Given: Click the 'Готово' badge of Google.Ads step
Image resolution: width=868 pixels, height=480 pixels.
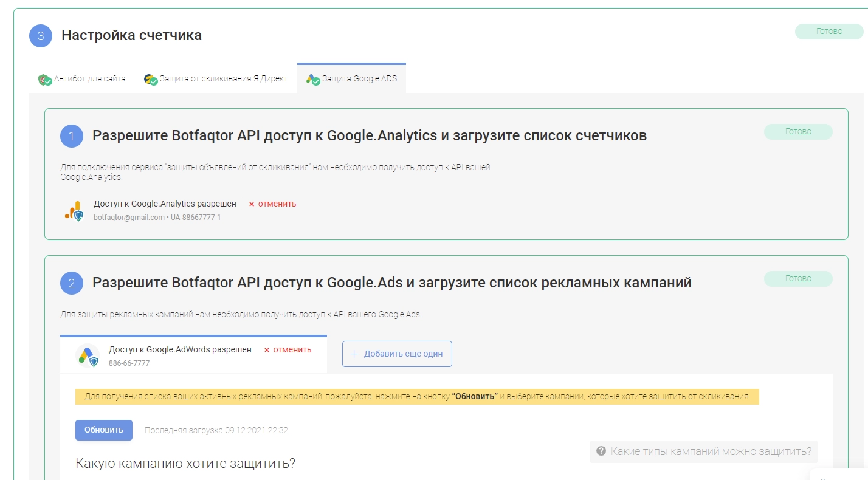Looking at the screenshot, I should (797, 279).
